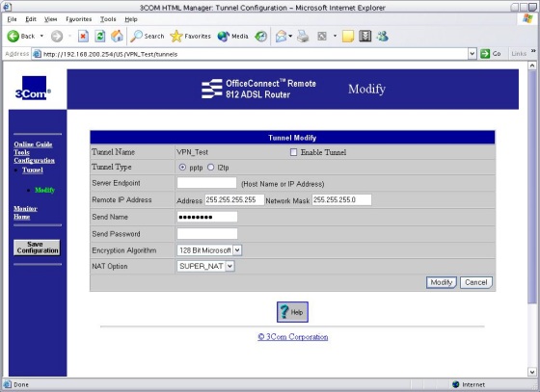
Task: Expand the address bar dropdown
Action: point(472,54)
